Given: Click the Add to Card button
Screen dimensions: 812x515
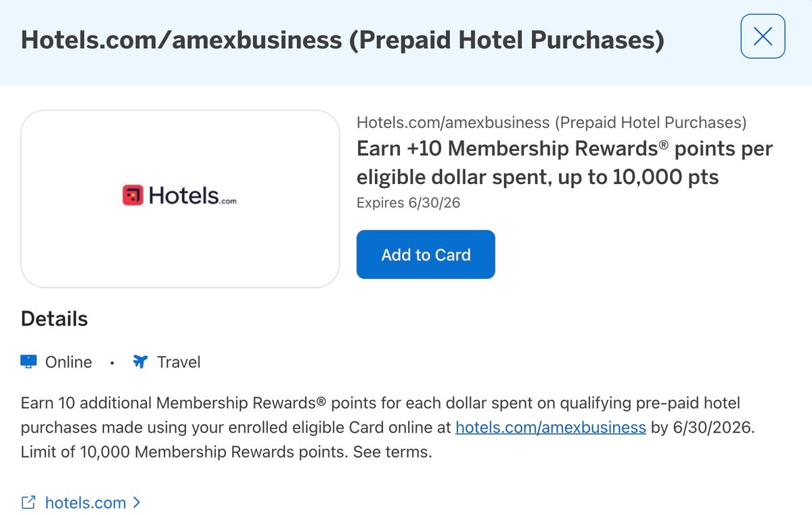Looking at the screenshot, I should [x=426, y=254].
